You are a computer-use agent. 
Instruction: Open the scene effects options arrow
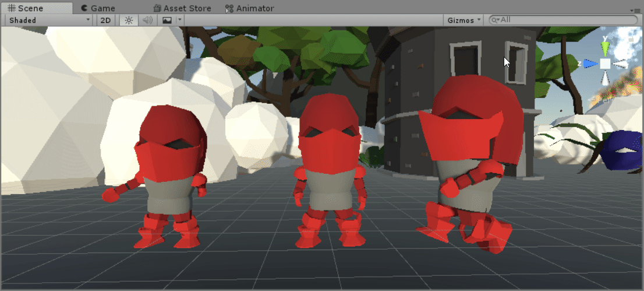[x=180, y=20]
